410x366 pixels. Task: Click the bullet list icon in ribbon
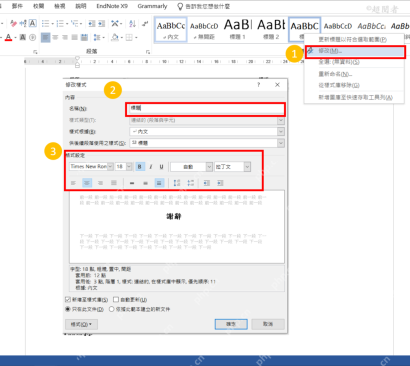[45, 23]
